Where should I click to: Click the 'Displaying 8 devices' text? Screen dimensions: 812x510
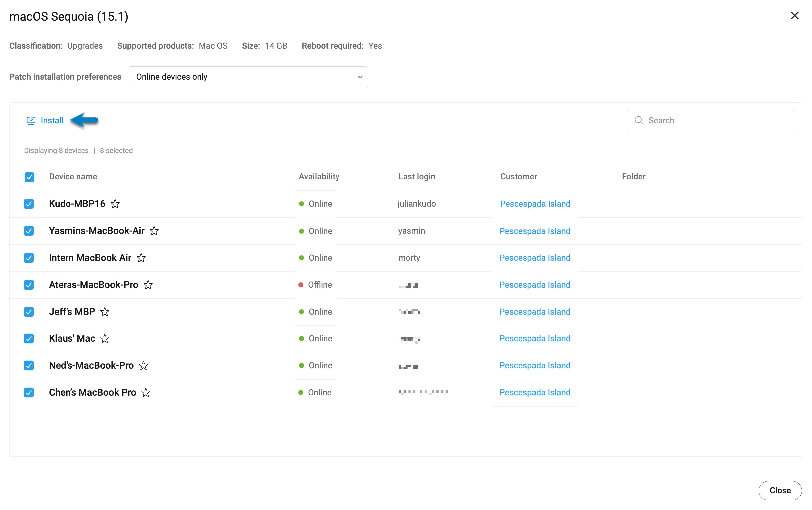pyautogui.click(x=56, y=151)
